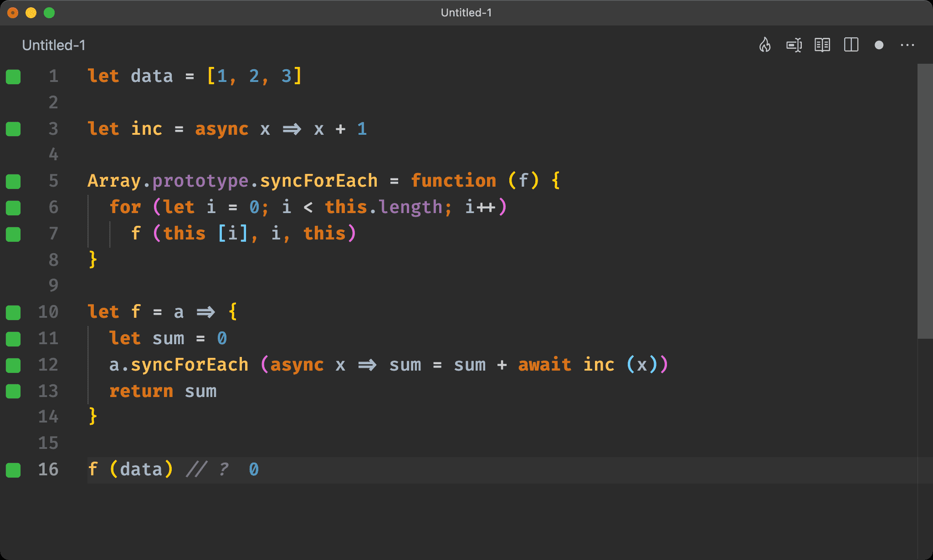Screen dimensions: 933x560
Task: Click the Quokka result value after f(data)
Action: tap(254, 469)
